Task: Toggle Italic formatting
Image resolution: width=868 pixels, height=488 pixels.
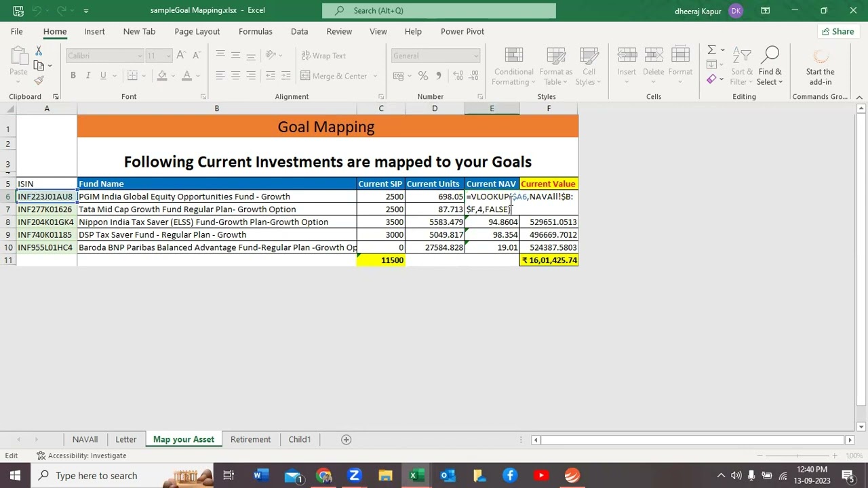Action: pos(87,76)
